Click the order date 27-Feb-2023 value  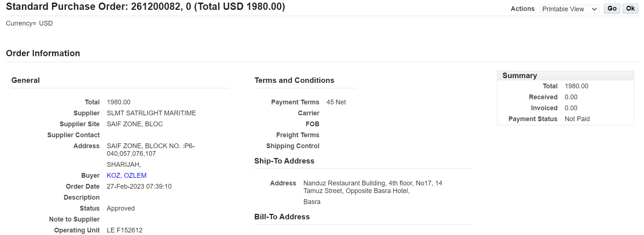coord(139,186)
